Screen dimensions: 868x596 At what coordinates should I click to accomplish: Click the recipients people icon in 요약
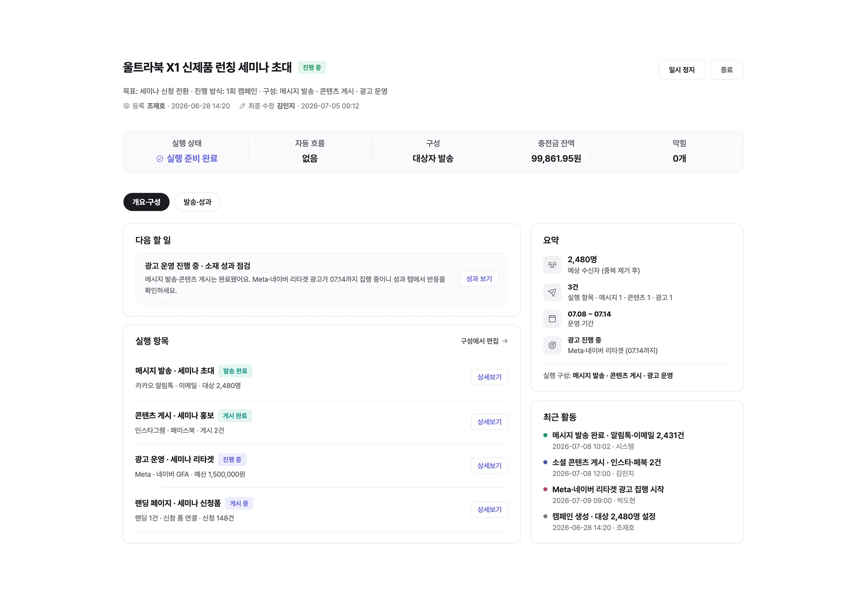552,265
